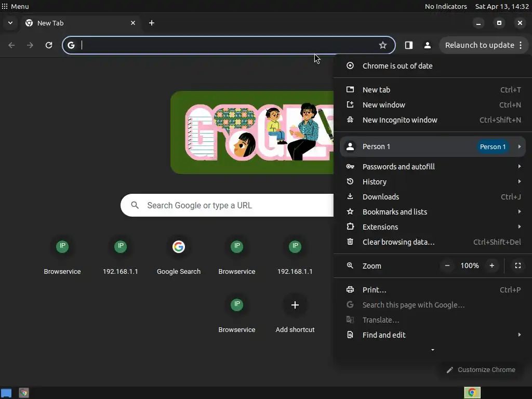532x399 pixels.
Task: Expand Bookmarks and lists submenu
Action: pos(433,212)
